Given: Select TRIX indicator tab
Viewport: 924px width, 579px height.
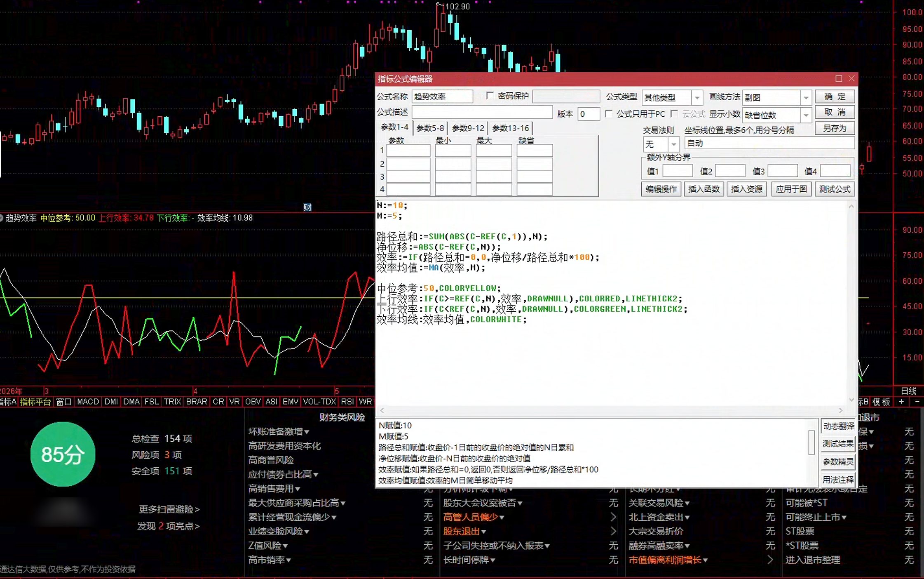Looking at the screenshot, I should 172,401.
